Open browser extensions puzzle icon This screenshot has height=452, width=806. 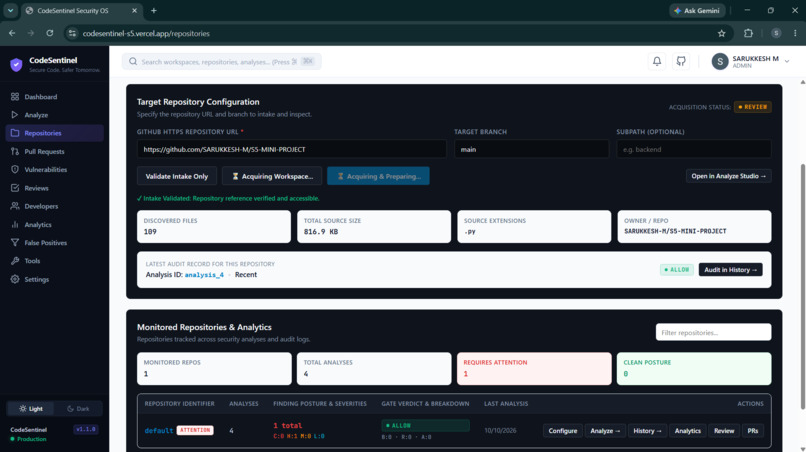pos(748,33)
